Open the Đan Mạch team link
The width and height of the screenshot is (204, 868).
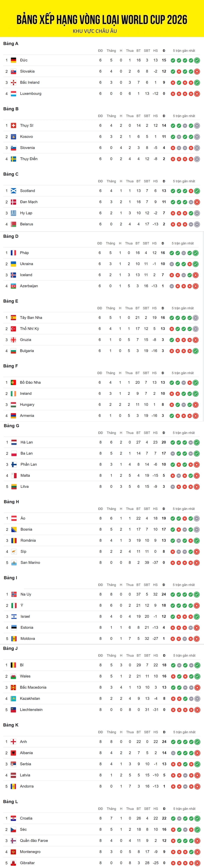(29, 202)
